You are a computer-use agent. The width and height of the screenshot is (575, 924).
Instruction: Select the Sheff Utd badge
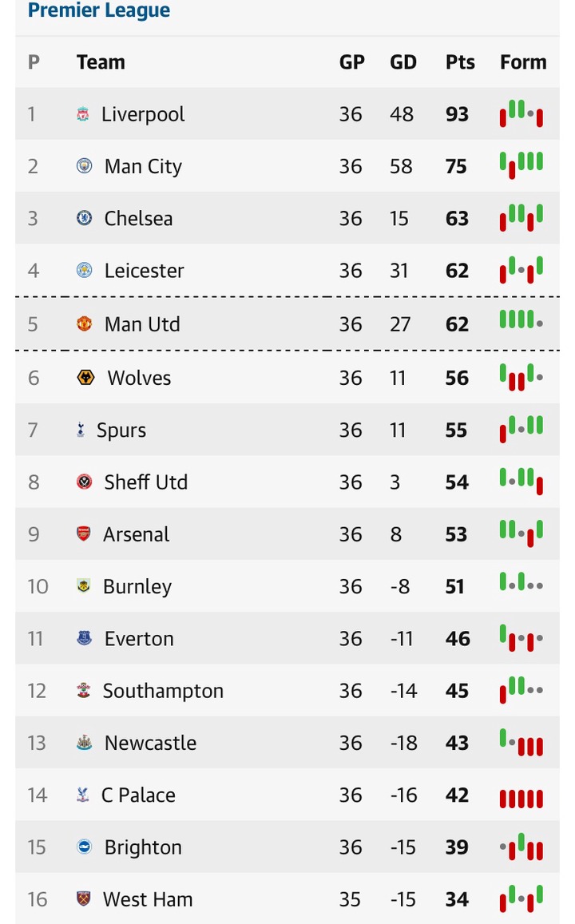pyautogui.click(x=84, y=482)
